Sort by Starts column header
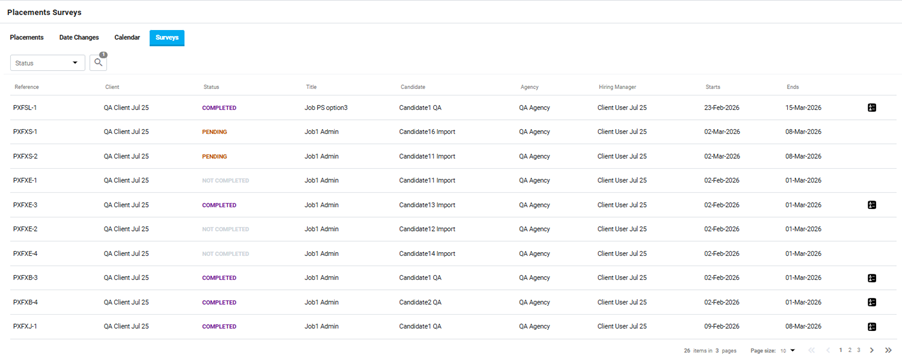 tap(713, 87)
